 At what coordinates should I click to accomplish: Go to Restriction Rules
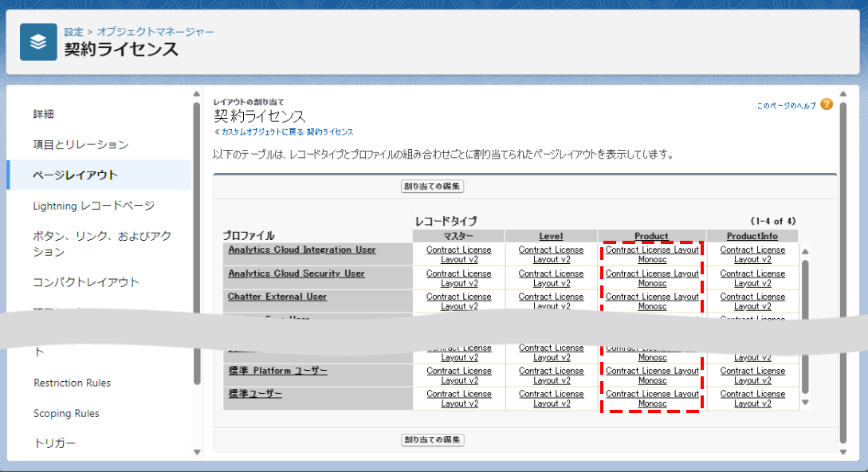coord(72,383)
